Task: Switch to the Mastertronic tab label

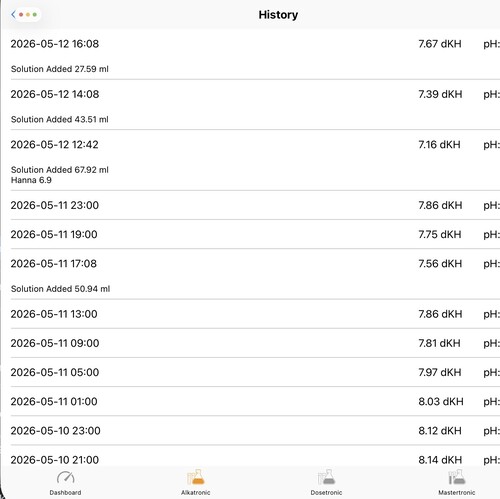Action: pyautogui.click(x=457, y=492)
